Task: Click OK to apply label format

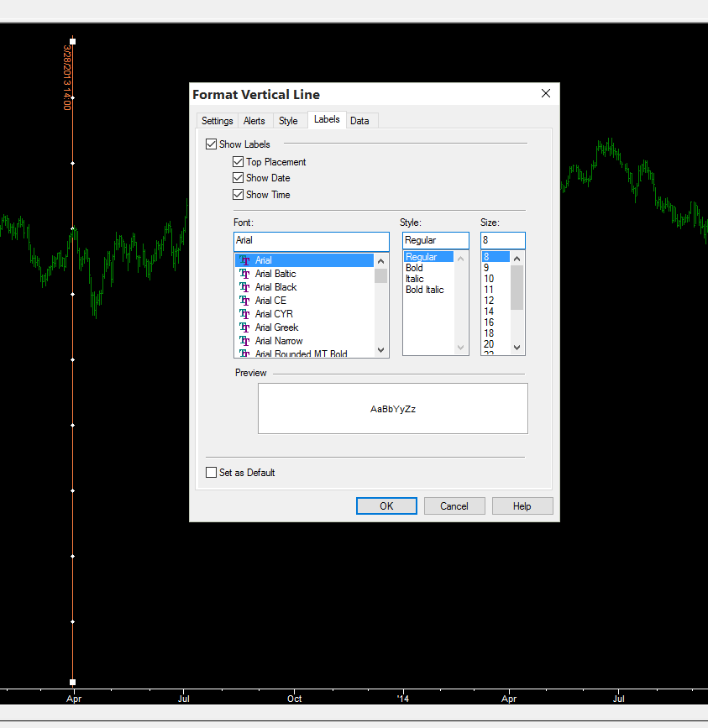Action: click(x=386, y=506)
